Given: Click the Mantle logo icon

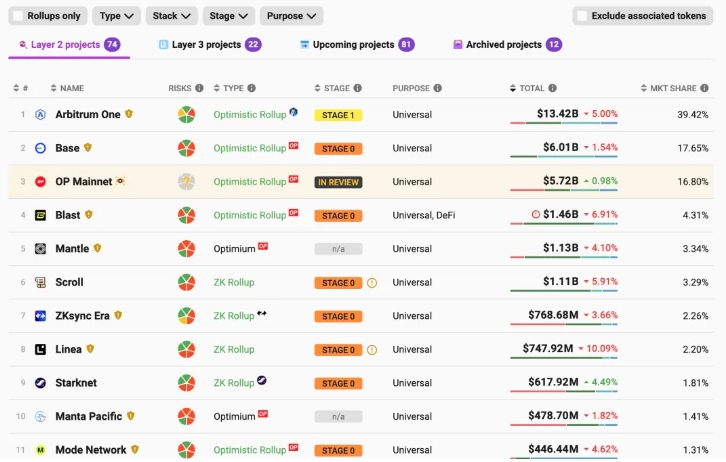Looking at the screenshot, I should tap(40, 249).
